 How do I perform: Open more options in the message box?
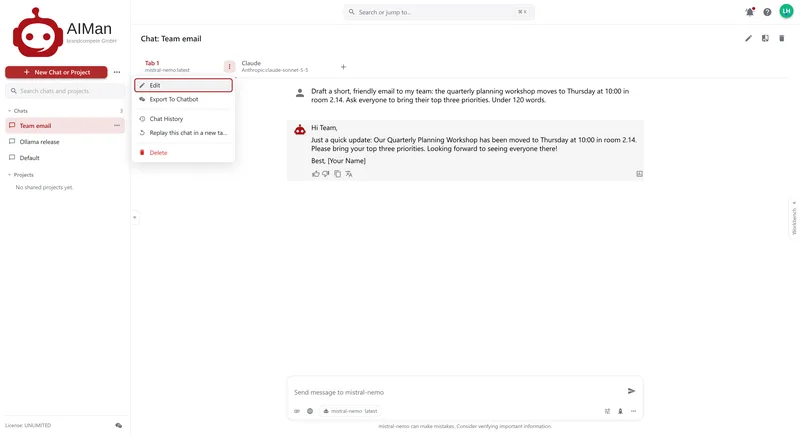(x=633, y=411)
